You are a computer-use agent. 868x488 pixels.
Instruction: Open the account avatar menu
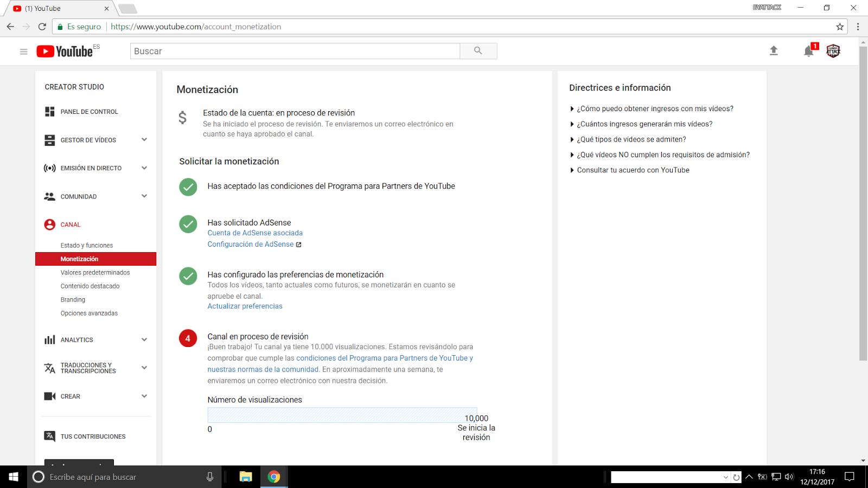click(833, 51)
